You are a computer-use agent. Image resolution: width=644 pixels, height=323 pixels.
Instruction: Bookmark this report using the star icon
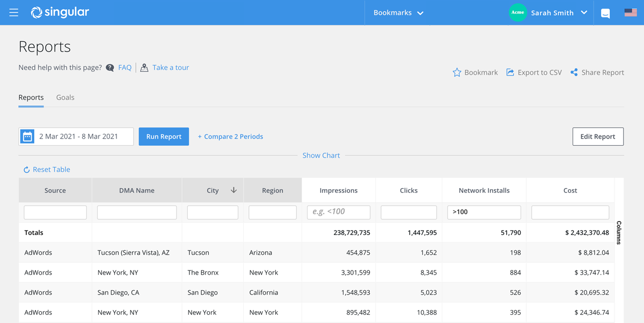tap(457, 71)
